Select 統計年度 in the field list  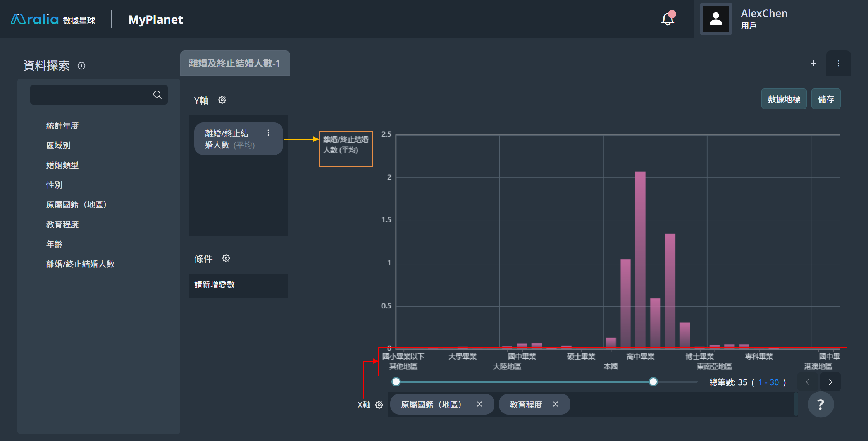(x=62, y=126)
